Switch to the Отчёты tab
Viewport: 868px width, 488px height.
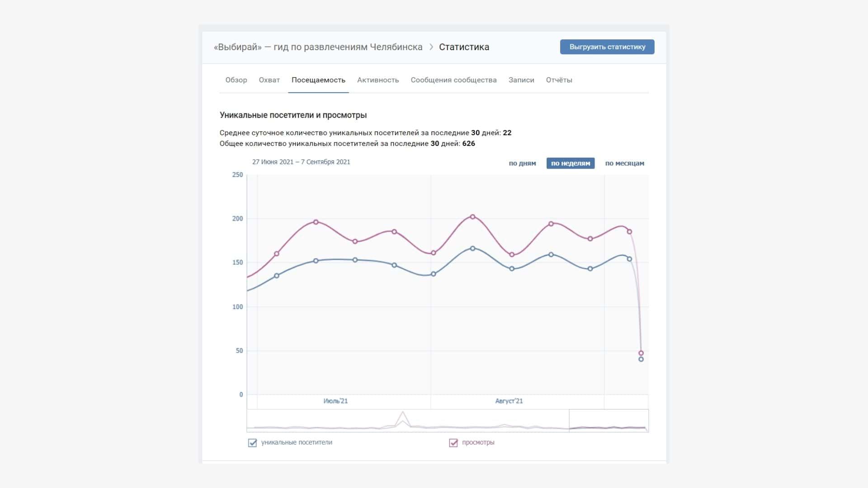(x=559, y=80)
